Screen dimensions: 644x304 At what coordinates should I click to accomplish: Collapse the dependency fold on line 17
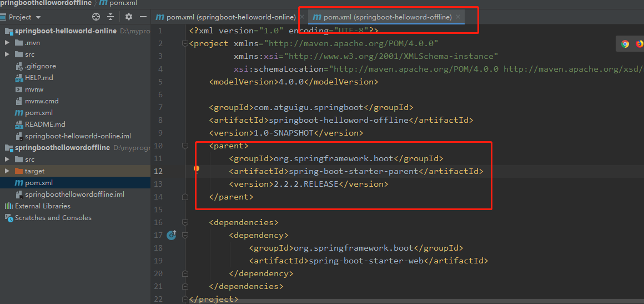pyautogui.click(x=185, y=235)
